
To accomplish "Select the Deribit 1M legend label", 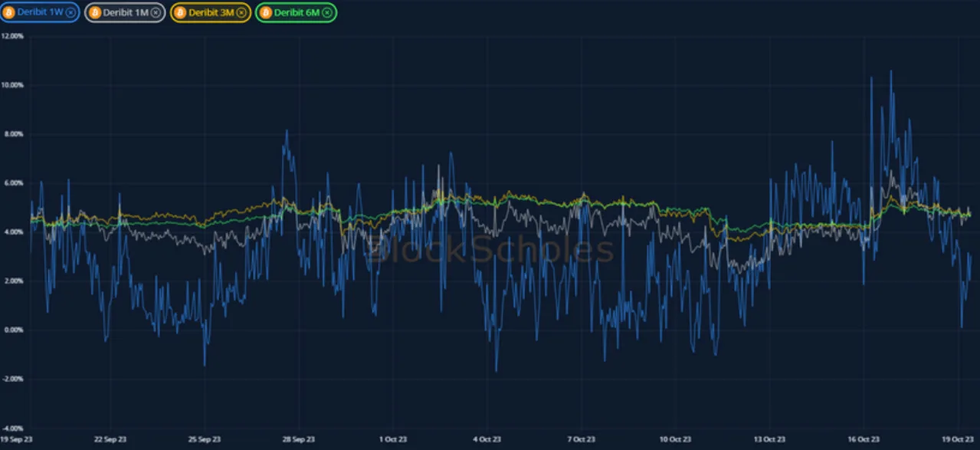I will pyautogui.click(x=126, y=12).
